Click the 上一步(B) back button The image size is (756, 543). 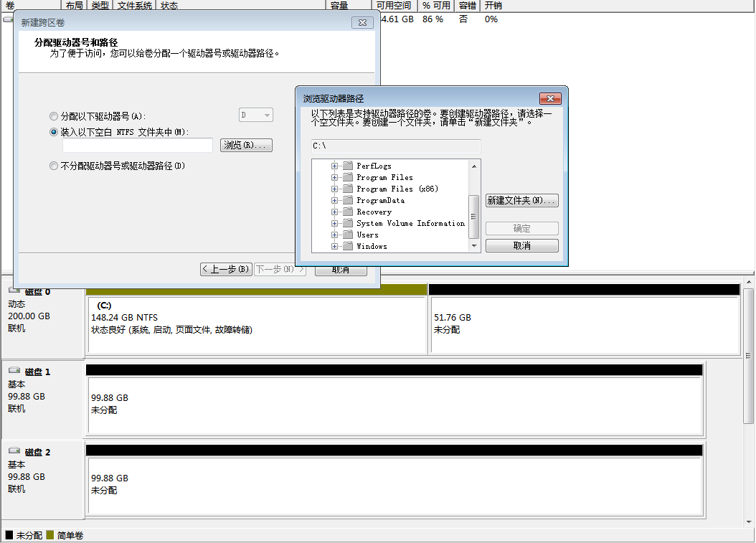(x=226, y=269)
